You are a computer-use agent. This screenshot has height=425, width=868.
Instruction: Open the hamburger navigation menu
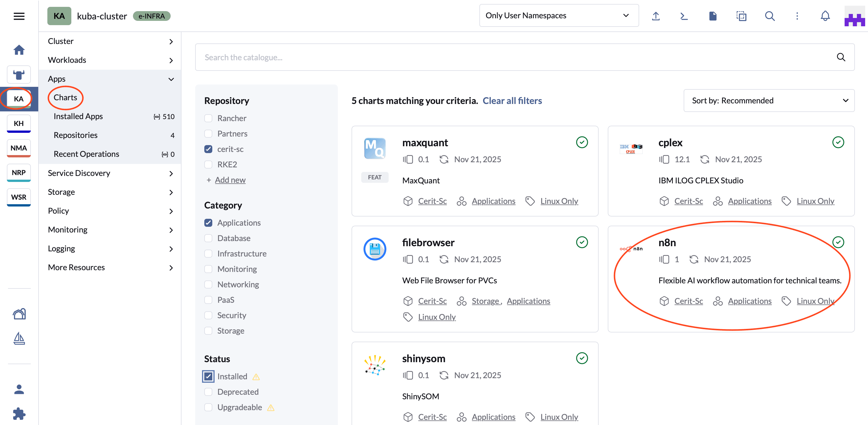(19, 16)
